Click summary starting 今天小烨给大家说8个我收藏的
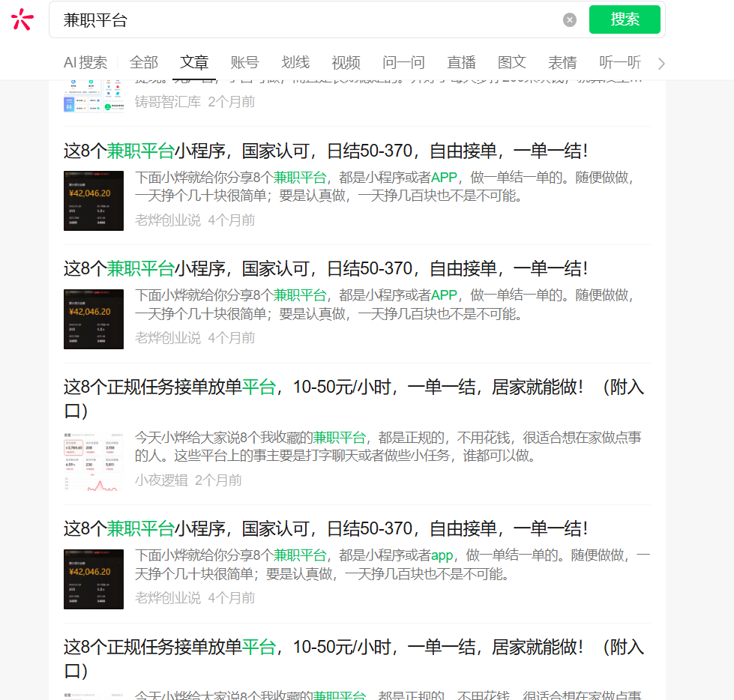Screen dimensions: 734x700 tap(388, 447)
